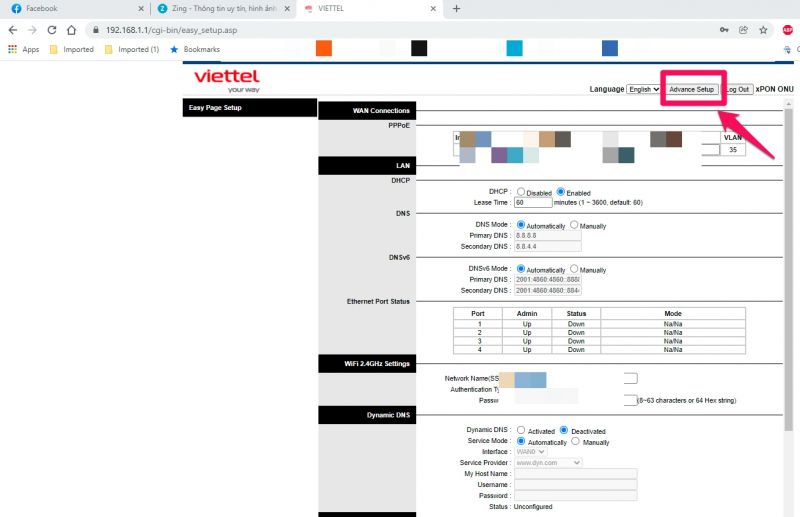Click the DNSv6 Secondary DNS field
This screenshot has height=517, width=800.
point(547,290)
